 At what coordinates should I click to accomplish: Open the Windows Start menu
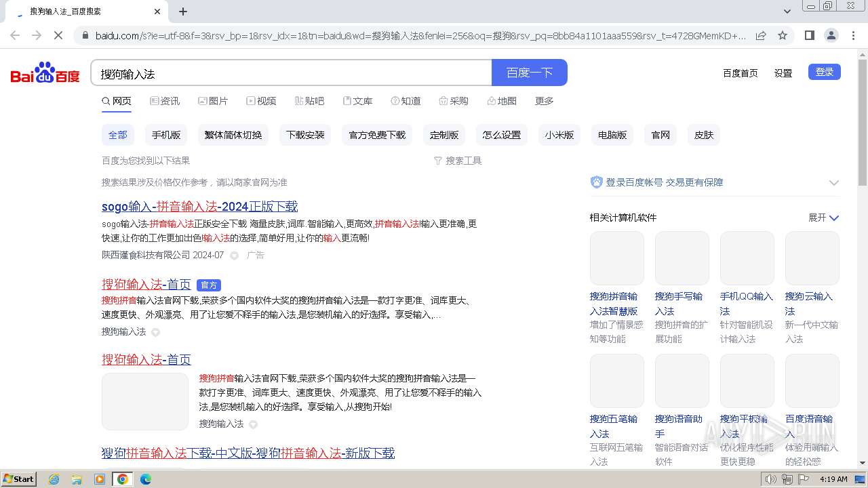click(x=18, y=479)
